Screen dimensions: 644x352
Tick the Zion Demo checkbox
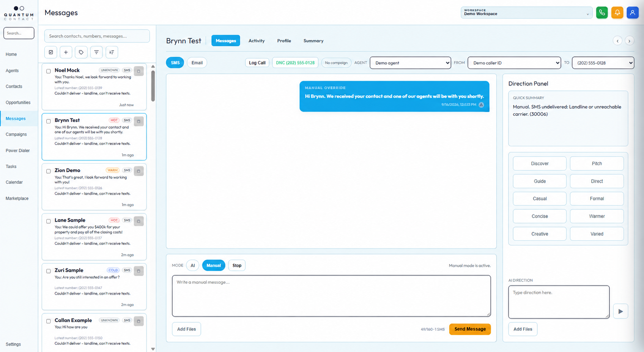tap(49, 171)
